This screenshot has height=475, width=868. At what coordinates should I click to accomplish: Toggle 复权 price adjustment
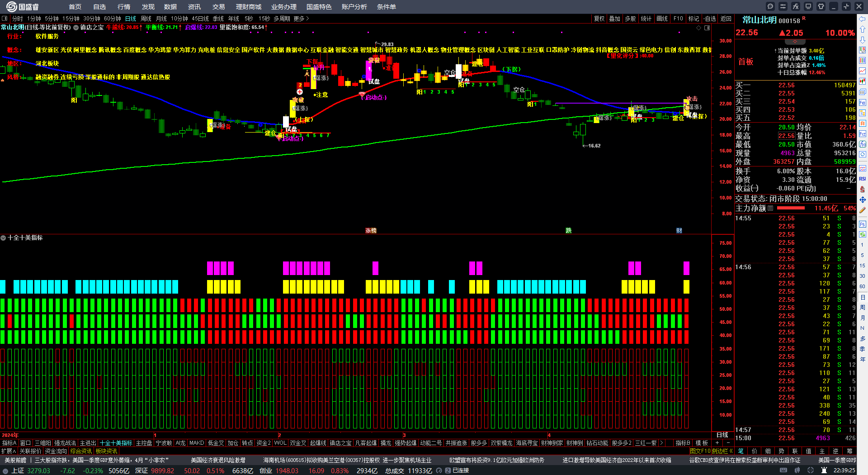point(599,19)
